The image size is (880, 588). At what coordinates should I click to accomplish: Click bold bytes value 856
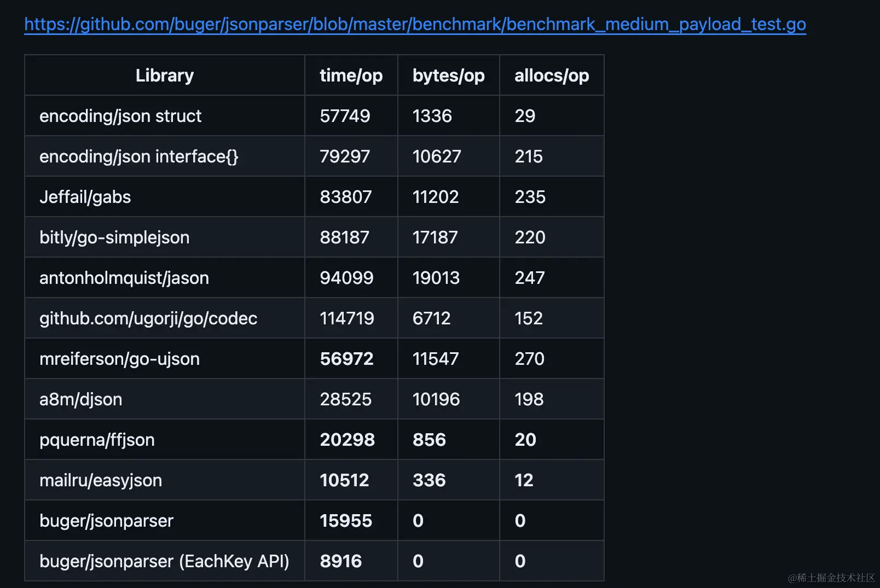(x=430, y=440)
